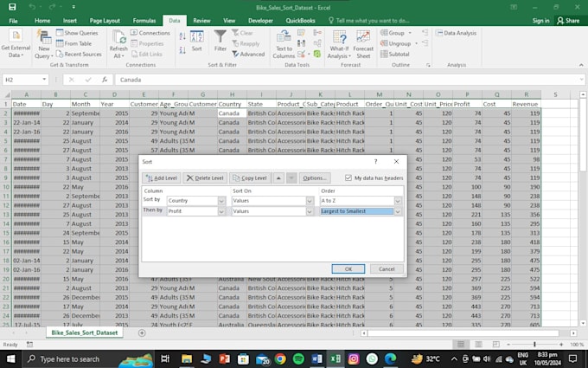Switch to Page Layout view in status bar

click(x=478, y=345)
